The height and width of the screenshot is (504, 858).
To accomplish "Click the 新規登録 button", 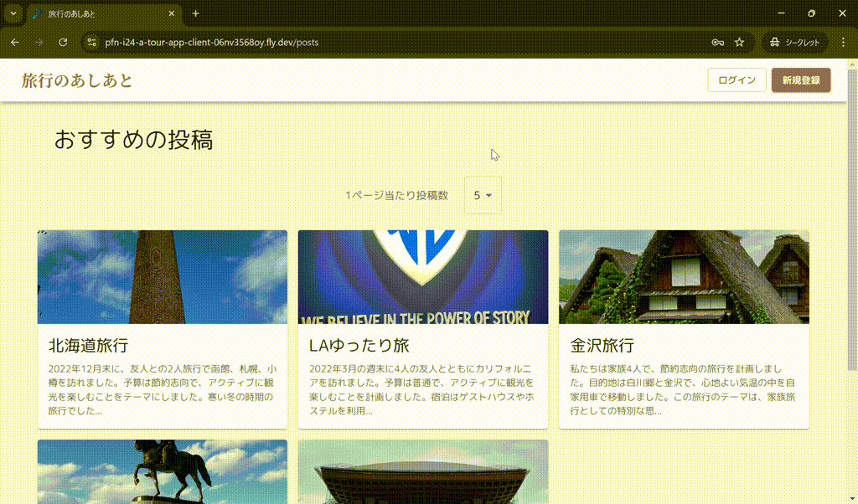I will tap(801, 80).
